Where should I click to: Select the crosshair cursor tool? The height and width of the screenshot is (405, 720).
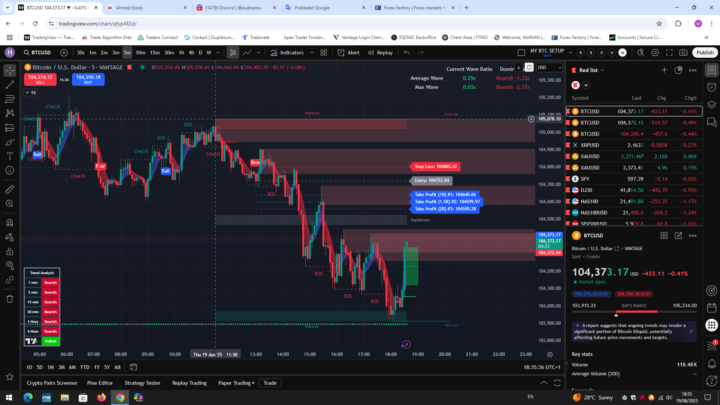pyautogui.click(x=10, y=70)
